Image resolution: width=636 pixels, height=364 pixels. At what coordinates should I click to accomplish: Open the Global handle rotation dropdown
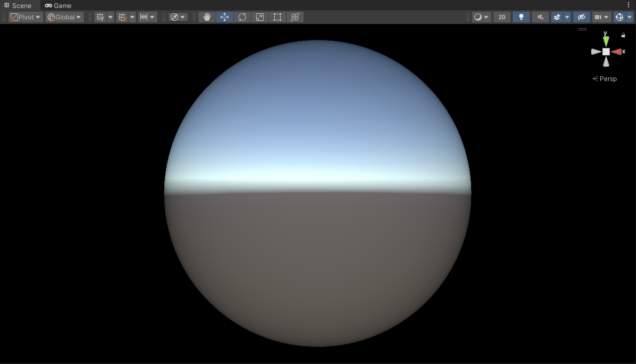point(64,17)
